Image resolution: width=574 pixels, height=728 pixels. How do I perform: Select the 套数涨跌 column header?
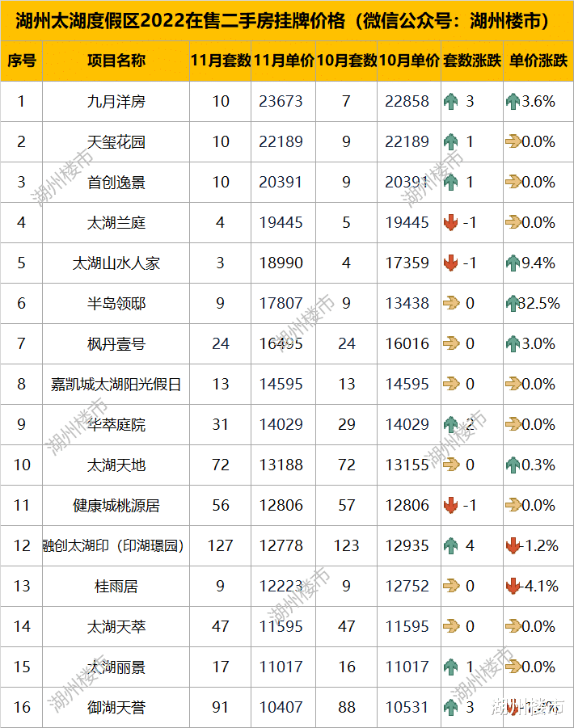pyautogui.click(x=472, y=61)
